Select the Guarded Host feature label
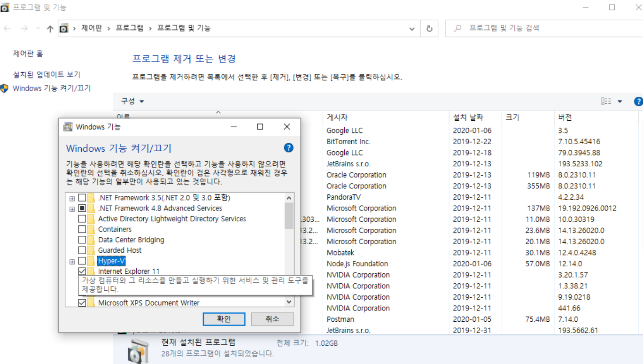Image resolution: width=643 pixels, height=364 pixels. pyautogui.click(x=120, y=250)
